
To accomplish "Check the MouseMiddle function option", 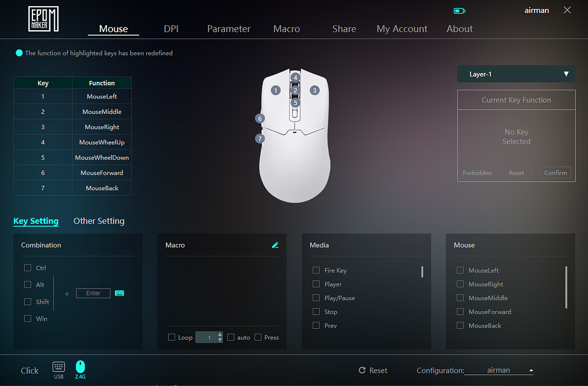I will [x=460, y=298].
